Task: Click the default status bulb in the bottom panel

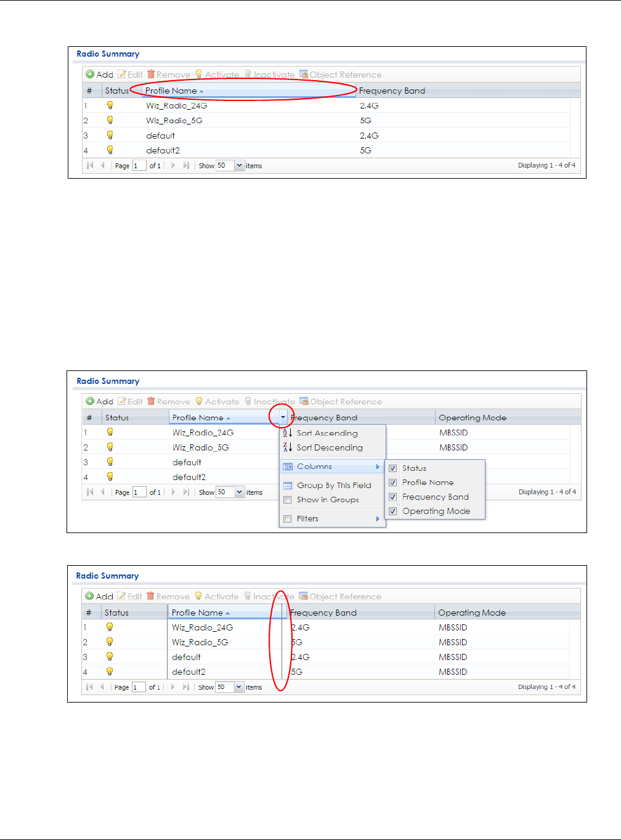Action: click(x=110, y=656)
